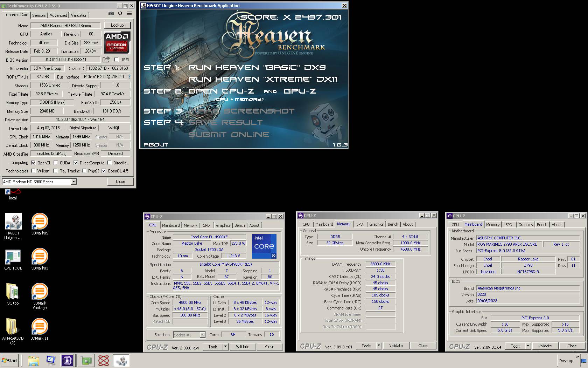Image resolution: width=588 pixels, height=368 pixels.
Task: Click the GPU Clock 1015 MHz value
Action: pos(42,137)
